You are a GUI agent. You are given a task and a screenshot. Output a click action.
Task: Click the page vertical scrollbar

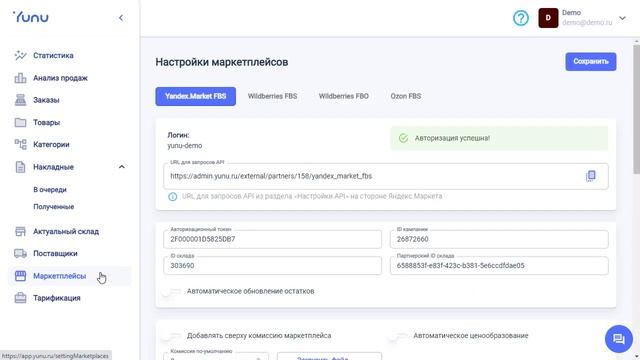636,108
